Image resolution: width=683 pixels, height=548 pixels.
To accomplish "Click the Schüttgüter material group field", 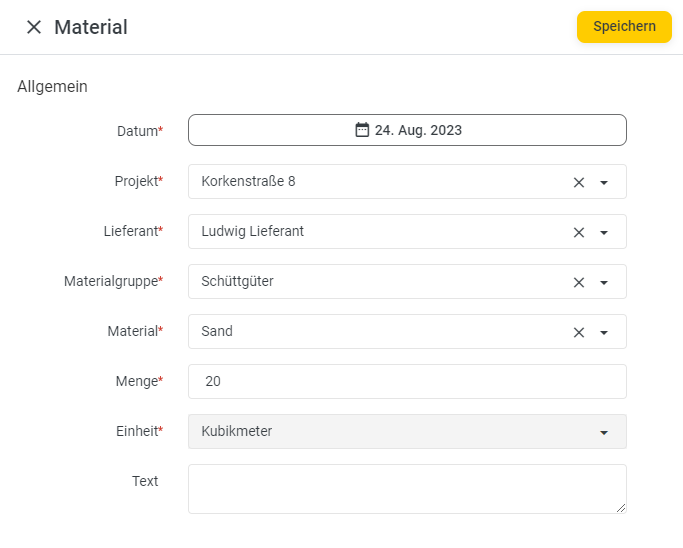I will click(379, 281).
